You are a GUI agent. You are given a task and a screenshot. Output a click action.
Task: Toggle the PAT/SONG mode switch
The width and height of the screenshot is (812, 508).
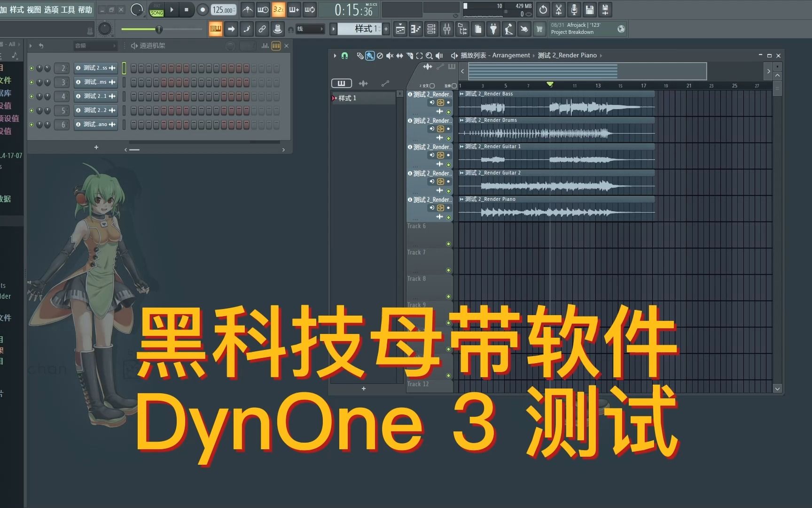tap(156, 10)
